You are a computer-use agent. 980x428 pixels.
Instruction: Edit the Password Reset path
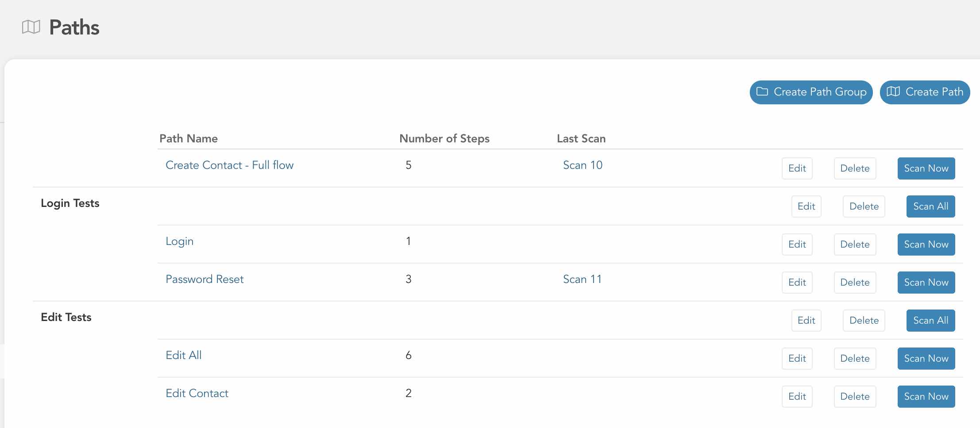(797, 283)
